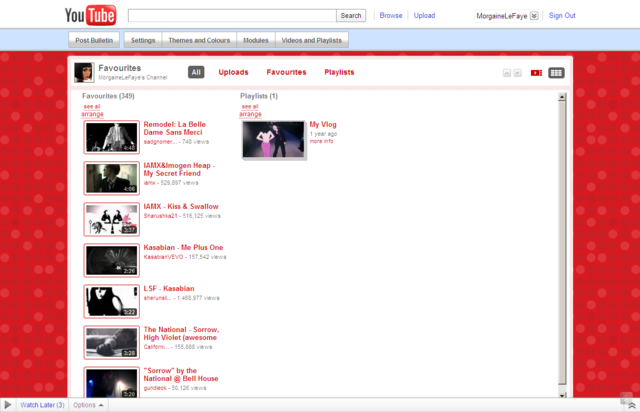Open the Post Bulletin button

pos(94,40)
